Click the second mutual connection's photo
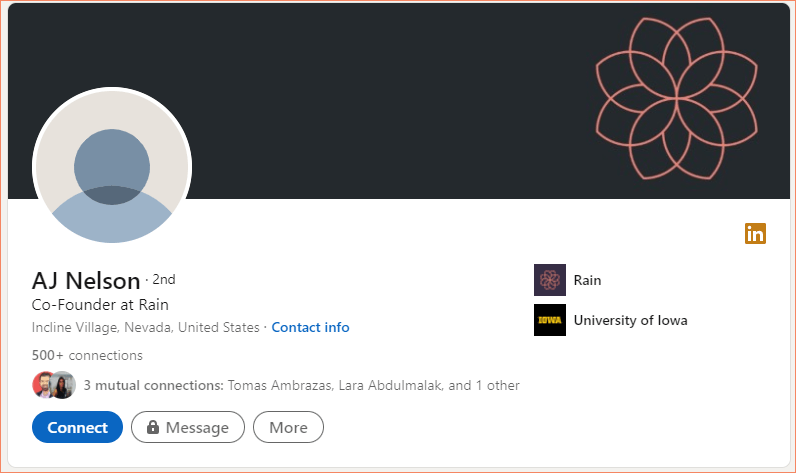 (63, 385)
